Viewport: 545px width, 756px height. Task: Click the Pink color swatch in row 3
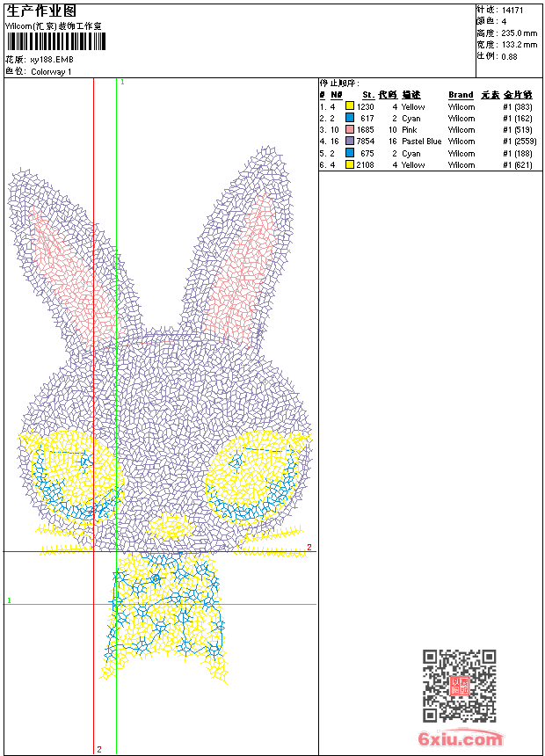[350, 130]
